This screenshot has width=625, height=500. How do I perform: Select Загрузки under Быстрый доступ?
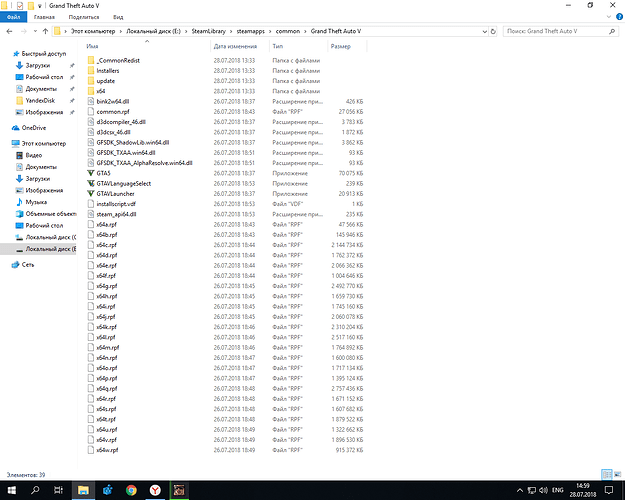[38, 64]
